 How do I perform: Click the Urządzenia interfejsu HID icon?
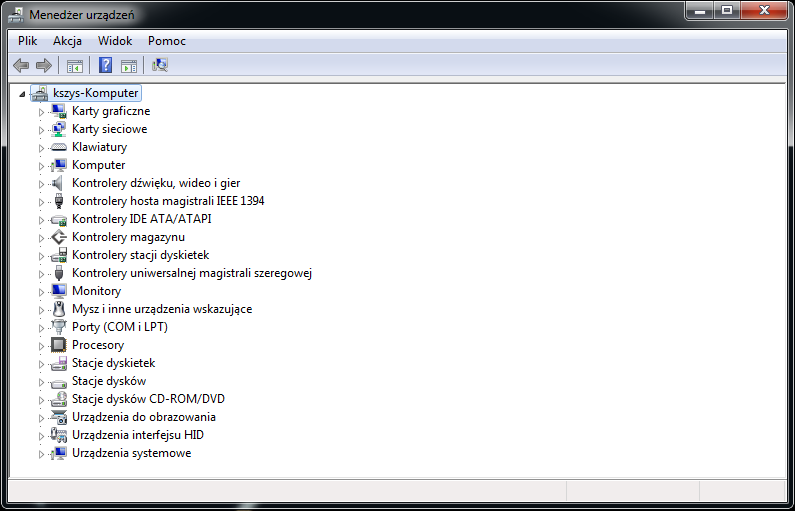(59, 435)
